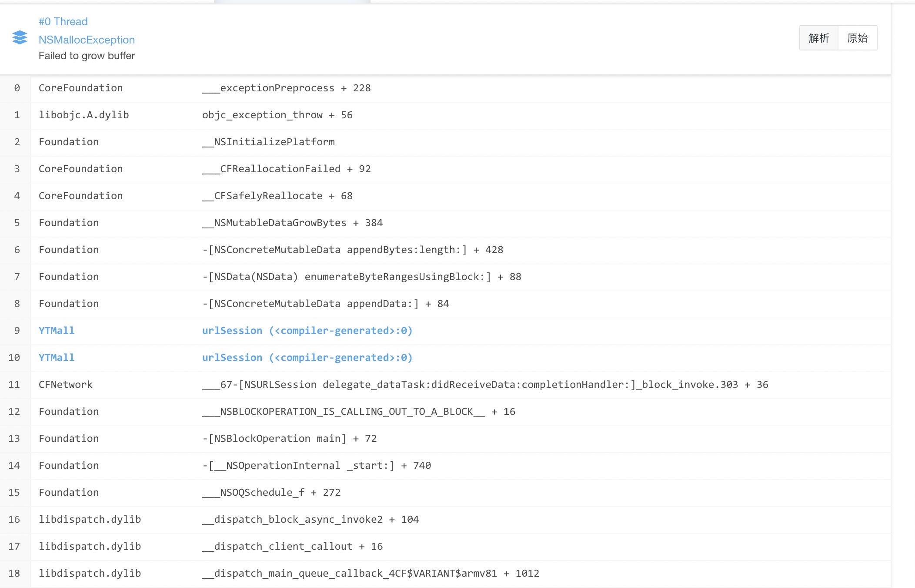Select the objc_exception_throw stack frame

277,115
